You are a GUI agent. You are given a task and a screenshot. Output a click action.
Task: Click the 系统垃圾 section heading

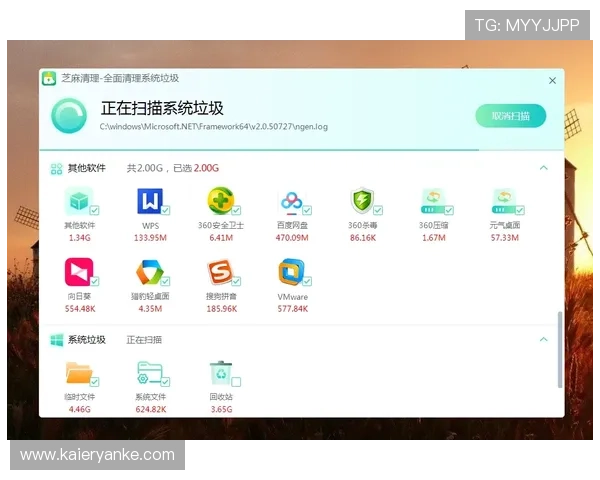coord(86,340)
